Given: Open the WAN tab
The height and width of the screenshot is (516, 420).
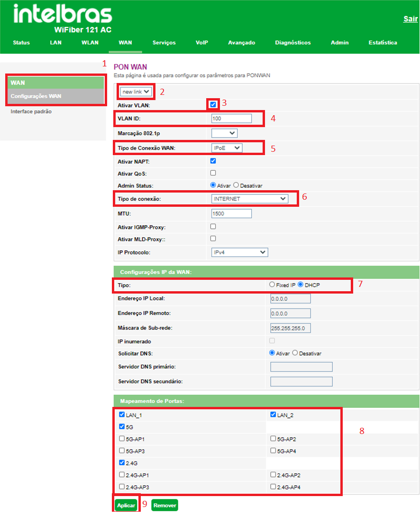Looking at the screenshot, I should 125,43.
